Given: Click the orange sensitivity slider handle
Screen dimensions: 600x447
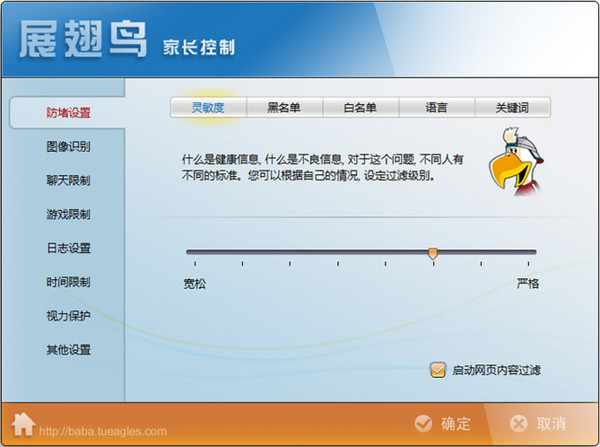Looking at the screenshot, I should [x=433, y=253].
